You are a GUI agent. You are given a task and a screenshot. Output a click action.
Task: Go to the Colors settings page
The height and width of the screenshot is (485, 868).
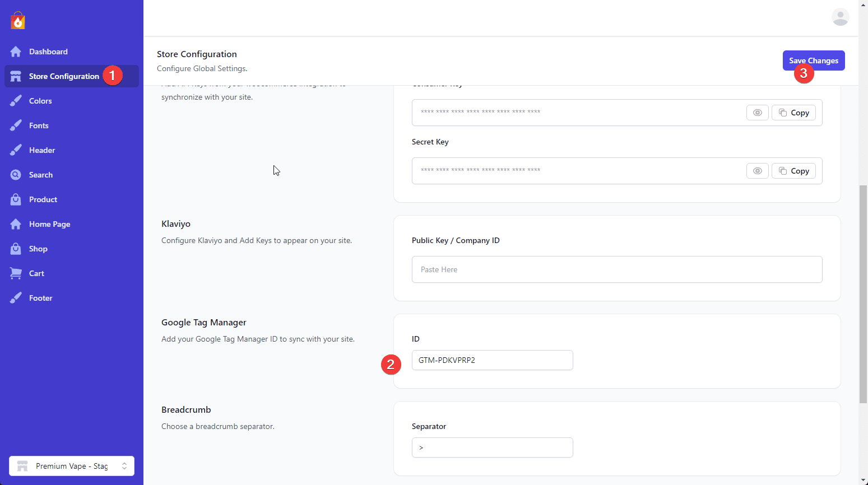(72, 101)
